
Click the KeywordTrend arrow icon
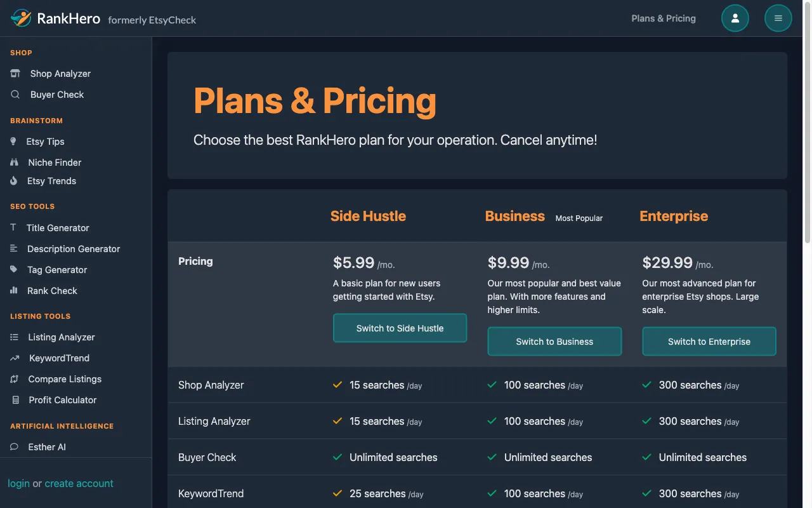(x=15, y=358)
